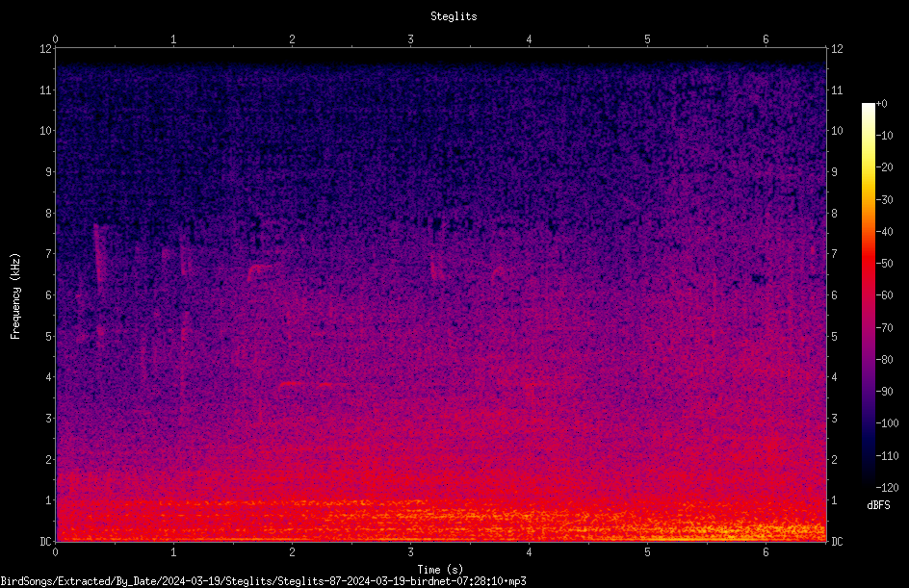Image resolution: width=909 pixels, height=588 pixels.
Task: Click the +0 top of color bar
Action: coord(881,104)
